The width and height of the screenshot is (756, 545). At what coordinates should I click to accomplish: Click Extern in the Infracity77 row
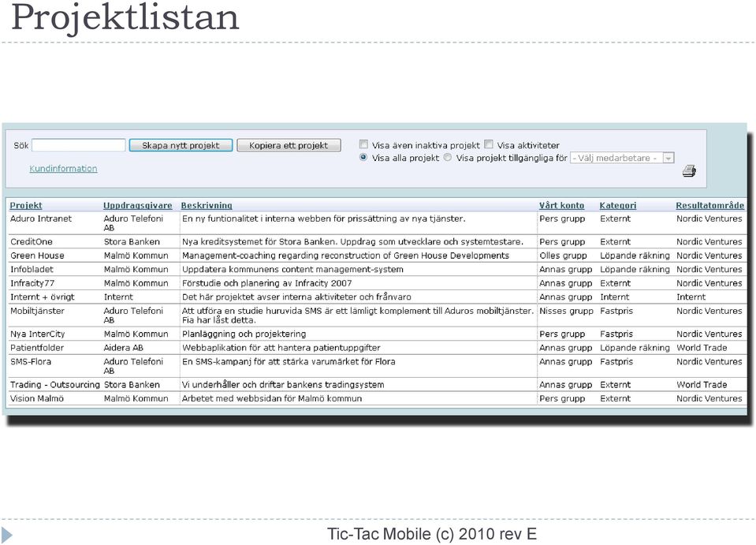615,283
